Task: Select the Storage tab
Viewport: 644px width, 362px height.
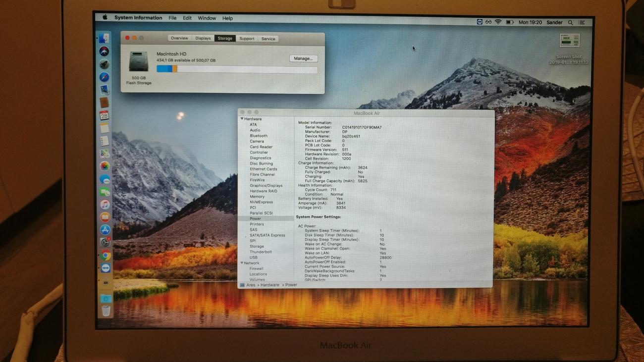Action: [x=225, y=38]
